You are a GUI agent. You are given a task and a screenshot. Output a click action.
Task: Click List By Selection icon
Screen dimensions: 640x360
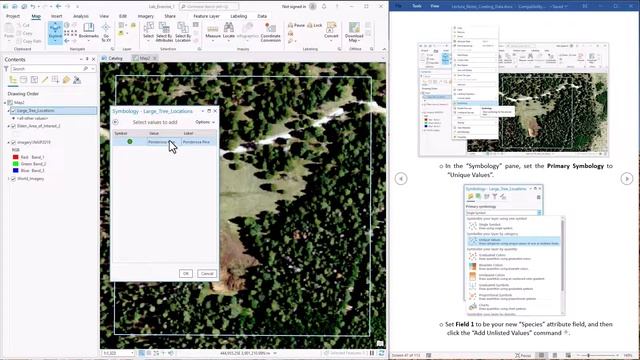coord(34,80)
